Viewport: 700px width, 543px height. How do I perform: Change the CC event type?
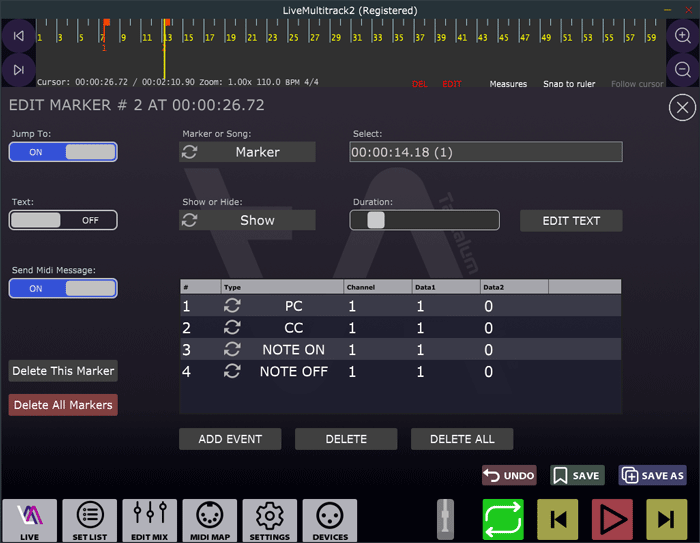point(294,328)
